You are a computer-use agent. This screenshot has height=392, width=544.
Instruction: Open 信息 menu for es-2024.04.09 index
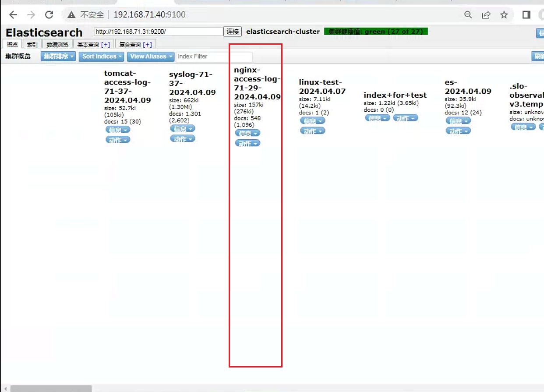pyautogui.click(x=459, y=121)
